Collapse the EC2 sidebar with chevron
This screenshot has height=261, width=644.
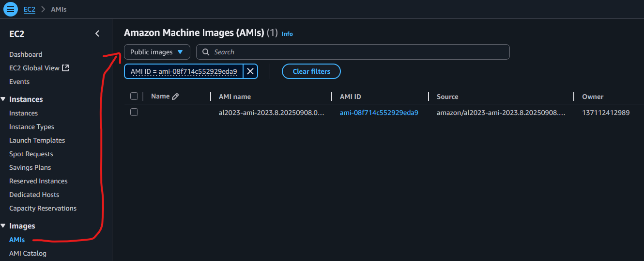click(x=97, y=33)
